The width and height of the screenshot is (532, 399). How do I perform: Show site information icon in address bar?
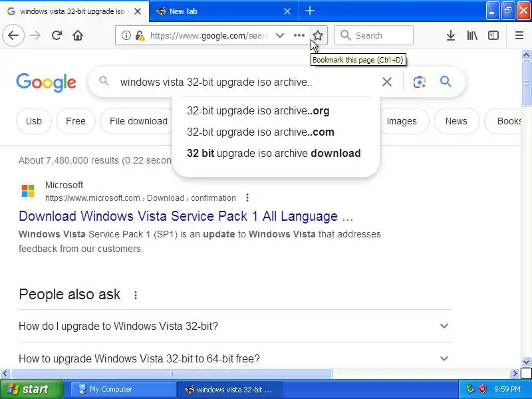(126, 35)
